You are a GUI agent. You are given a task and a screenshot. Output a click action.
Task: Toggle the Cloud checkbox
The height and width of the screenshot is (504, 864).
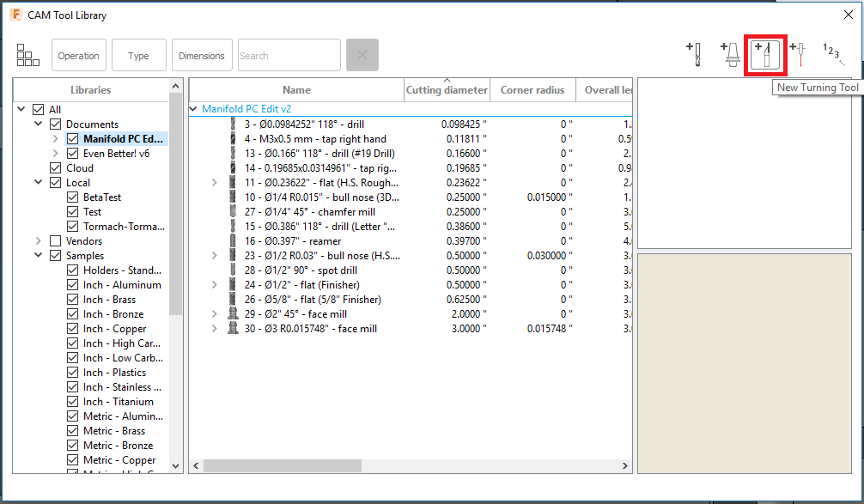(x=56, y=168)
